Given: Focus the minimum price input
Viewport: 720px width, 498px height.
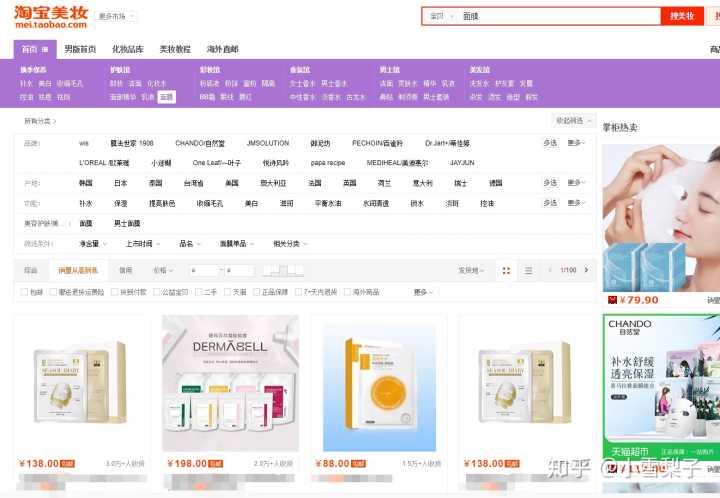Looking at the screenshot, I should click(x=204, y=270).
